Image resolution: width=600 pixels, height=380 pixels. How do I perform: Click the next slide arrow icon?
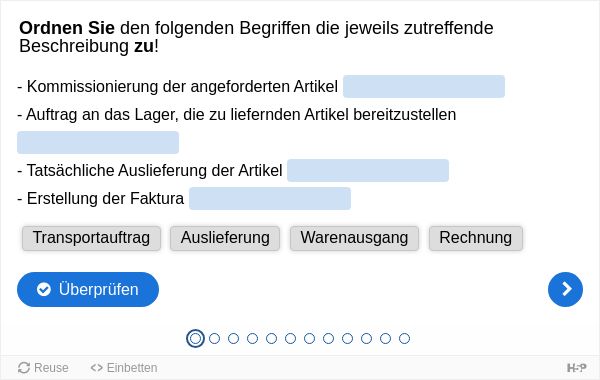(565, 289)
